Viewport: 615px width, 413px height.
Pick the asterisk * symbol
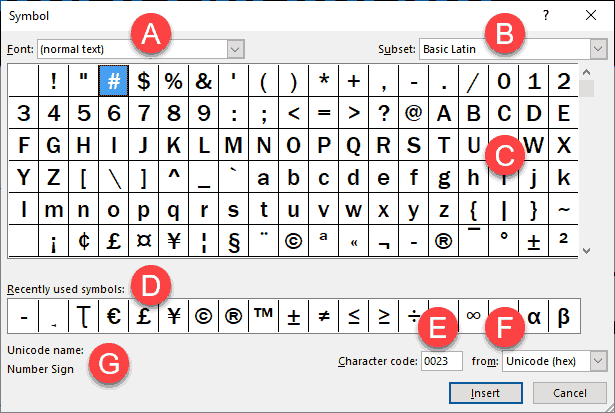(x=324, y=81)
